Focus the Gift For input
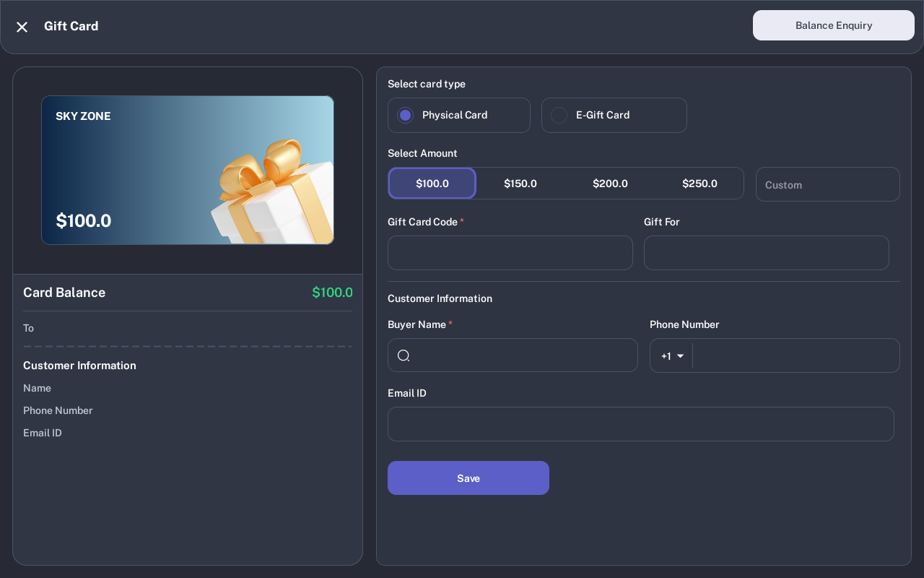Image resolution: width=924 pixels, height=578 pixels. coord(767,253)
